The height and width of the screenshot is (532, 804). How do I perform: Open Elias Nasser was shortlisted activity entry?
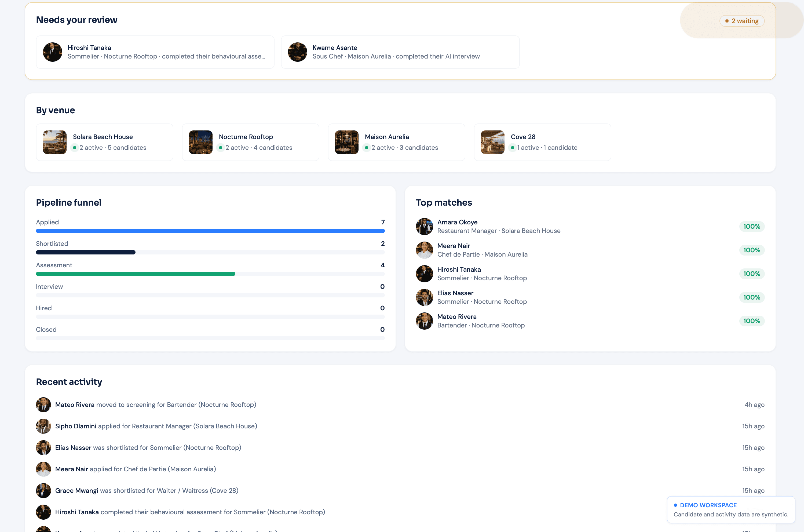400,447
